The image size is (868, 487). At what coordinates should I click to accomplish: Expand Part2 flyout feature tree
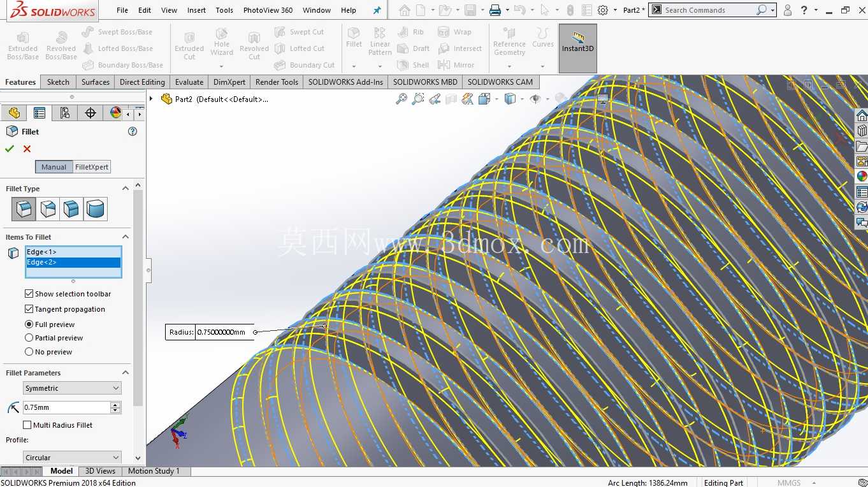[x=151, y=99]
